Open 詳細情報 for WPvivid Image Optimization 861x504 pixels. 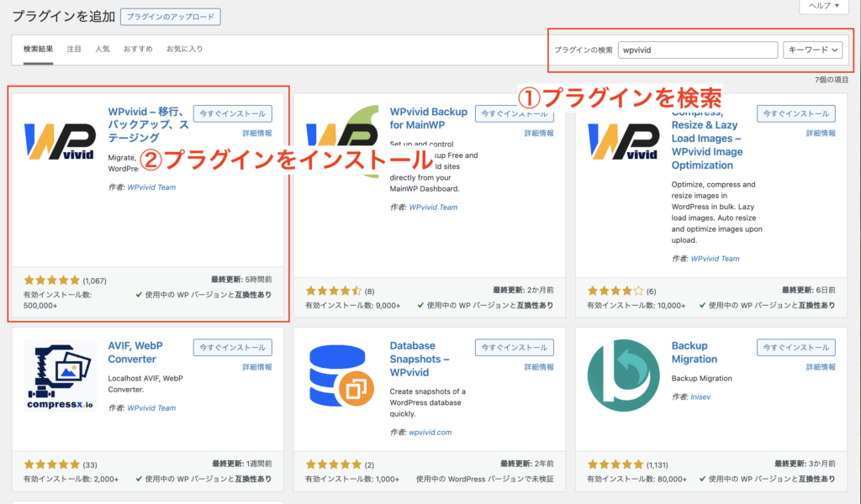tap(821, 134)
